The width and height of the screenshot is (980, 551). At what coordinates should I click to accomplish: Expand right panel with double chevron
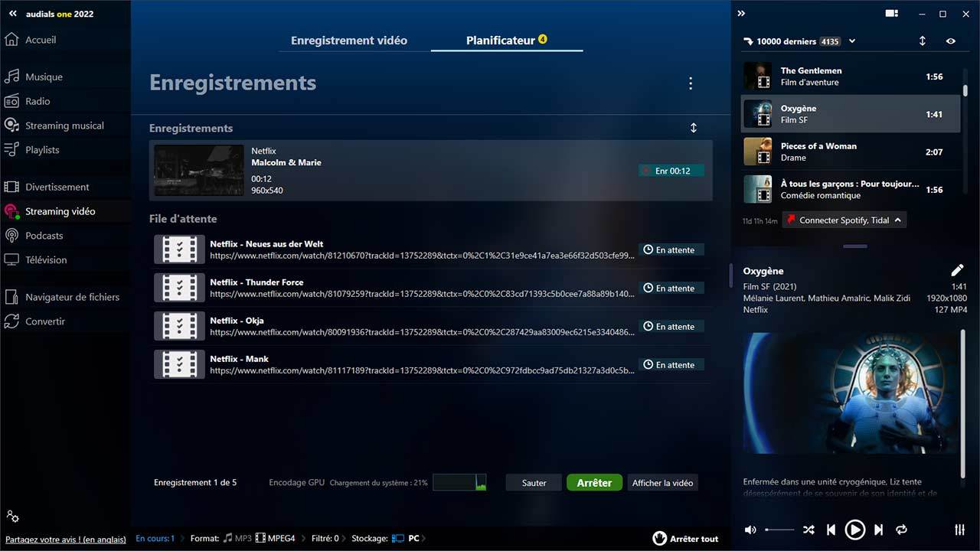[x=741, y=13]
